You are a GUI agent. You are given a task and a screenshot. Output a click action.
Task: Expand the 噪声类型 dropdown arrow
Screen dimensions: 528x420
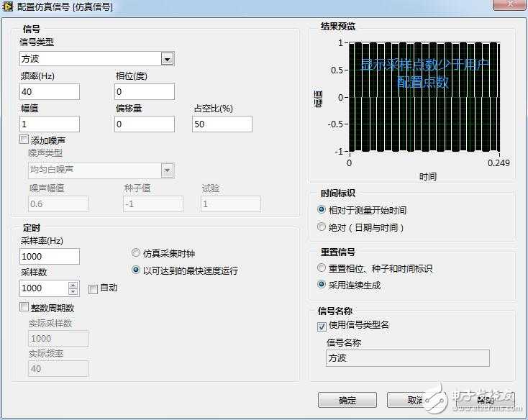168,170
